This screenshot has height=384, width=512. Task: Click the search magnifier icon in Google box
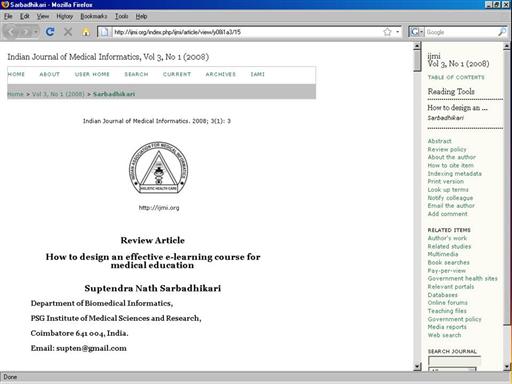(x=502, y=32)
